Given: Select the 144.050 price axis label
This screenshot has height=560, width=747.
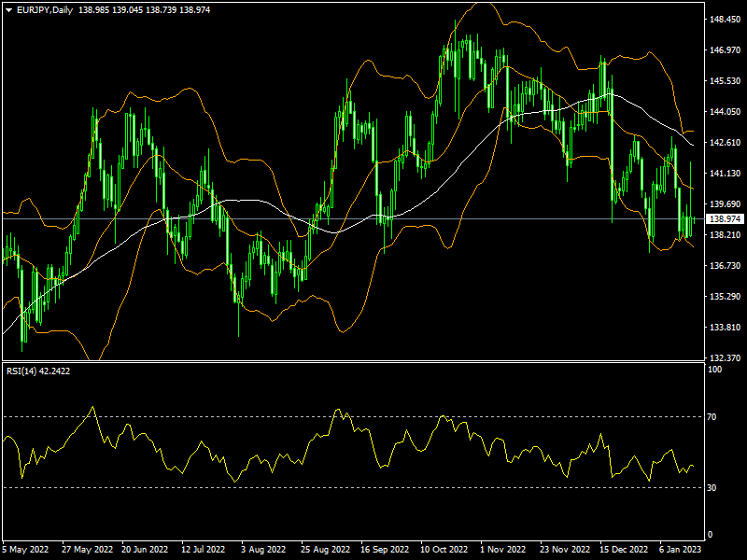Looking at the screenshot, I should pos(726,111).
